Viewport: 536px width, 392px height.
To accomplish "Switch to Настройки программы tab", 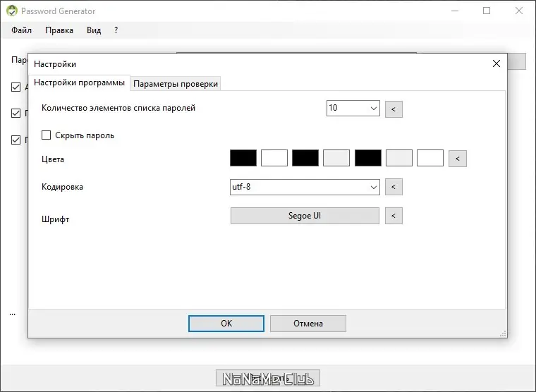I will point(79,82).
